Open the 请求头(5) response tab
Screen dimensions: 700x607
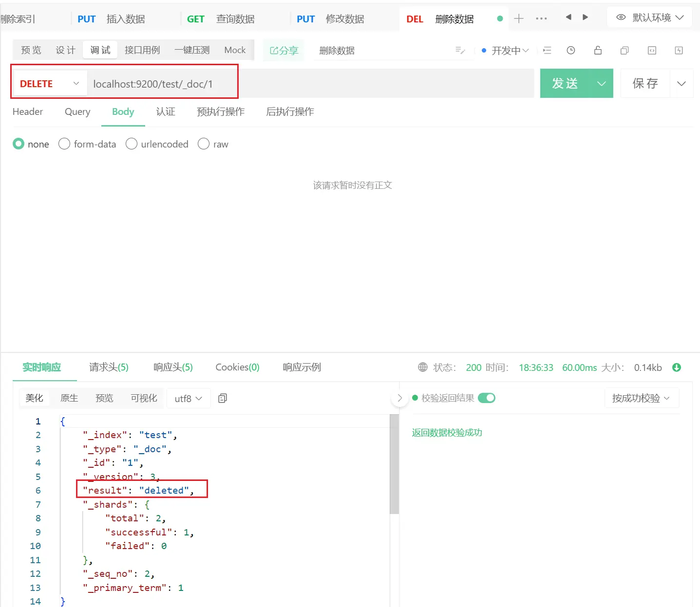pyautogui.click(x=109, y=367)
